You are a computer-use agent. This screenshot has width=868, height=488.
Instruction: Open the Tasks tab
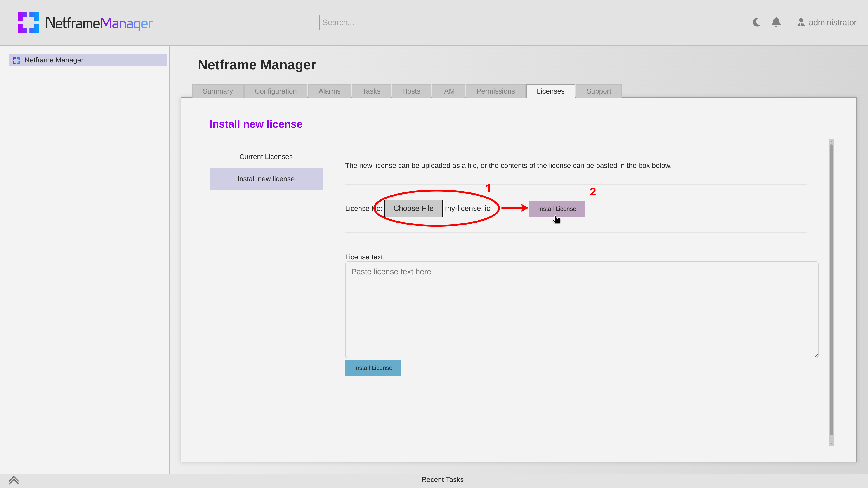point(371,91)
